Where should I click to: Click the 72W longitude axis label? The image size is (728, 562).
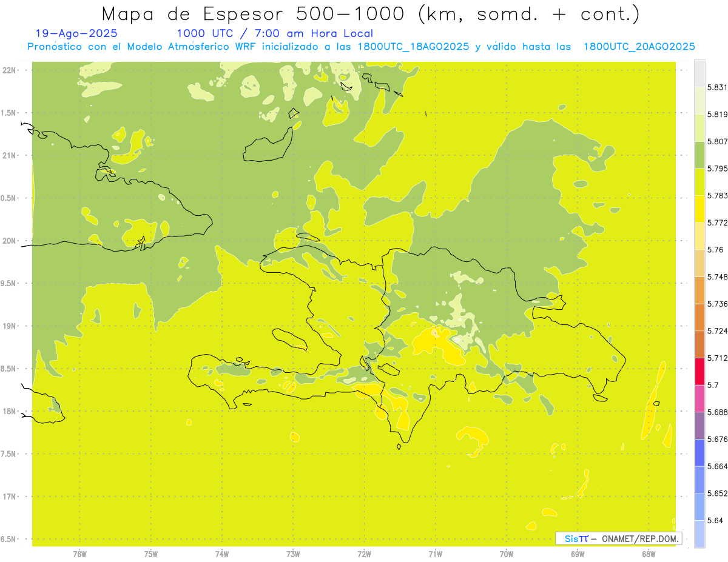(x=364, y=554)
